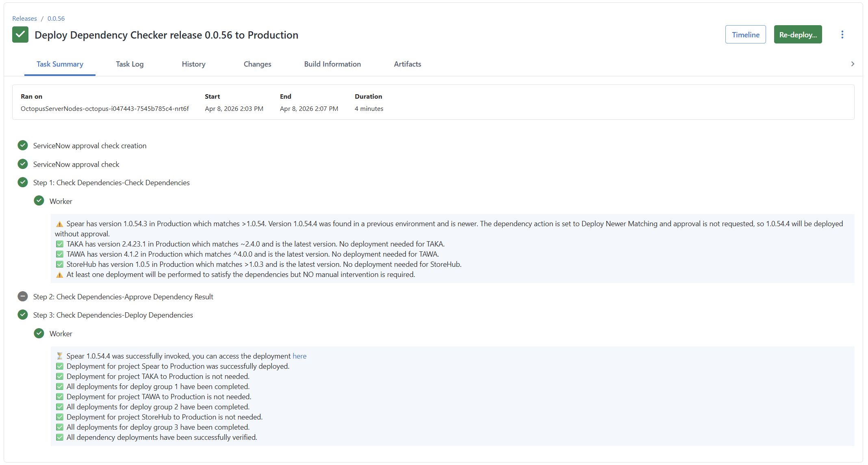Open the deployment via the here hyperlink
This screenshot has height=465, width=868.
pyautogui.click(x=299, y=356)
